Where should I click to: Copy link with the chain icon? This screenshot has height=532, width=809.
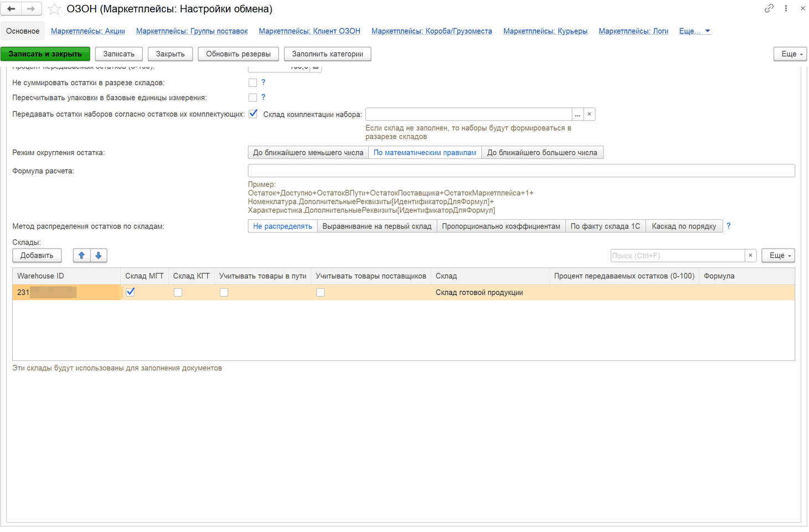pos(769,8)
